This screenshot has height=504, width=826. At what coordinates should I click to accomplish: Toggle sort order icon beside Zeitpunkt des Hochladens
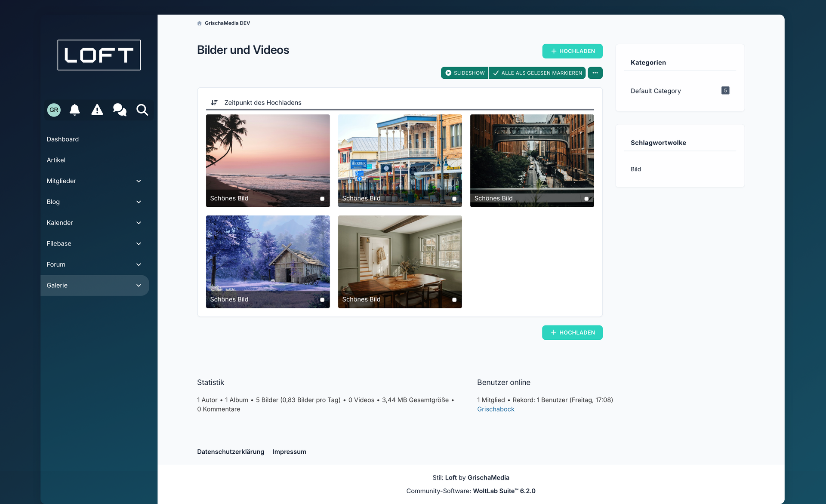click(214, 103)
